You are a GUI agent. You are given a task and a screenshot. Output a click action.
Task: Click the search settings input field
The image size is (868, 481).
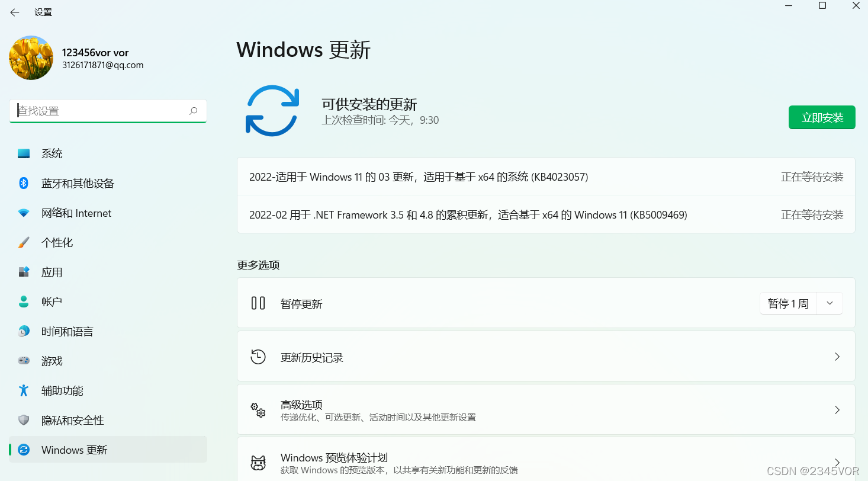108,111
